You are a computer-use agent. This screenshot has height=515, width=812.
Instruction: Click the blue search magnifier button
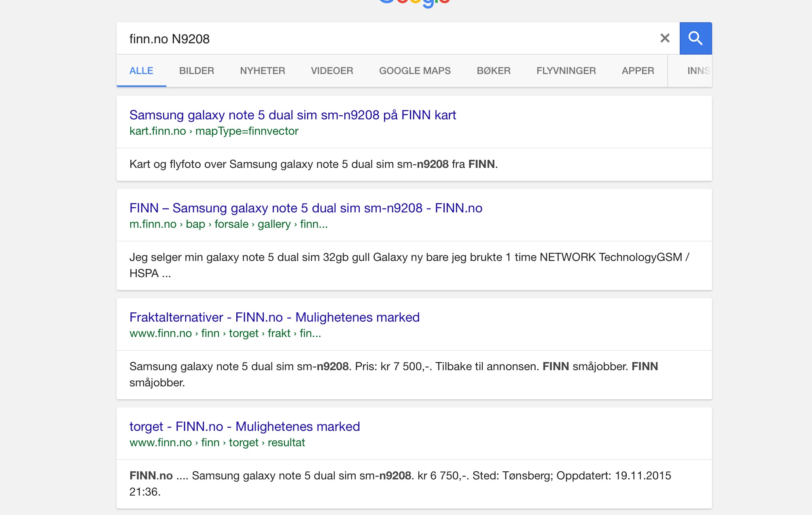(695, 38)
